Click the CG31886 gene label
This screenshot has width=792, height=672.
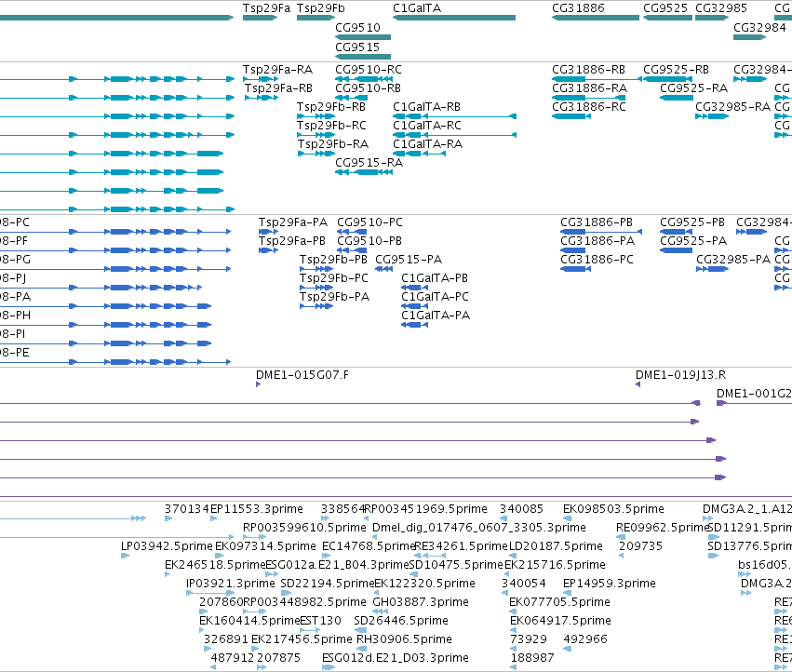578,8
